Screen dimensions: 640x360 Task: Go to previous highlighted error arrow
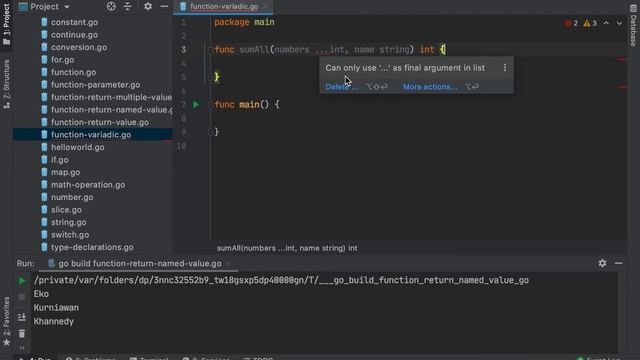[x=607, y=23]
